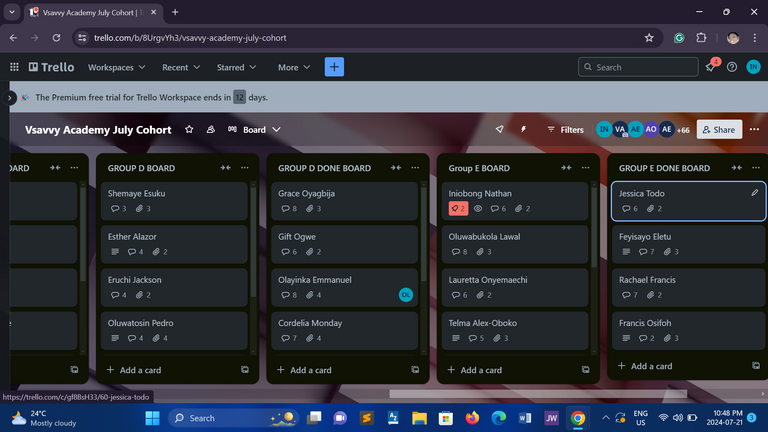This screenshot has height=432, width=768.
Task: Click the Trello search field
Action: coord(638,67)
